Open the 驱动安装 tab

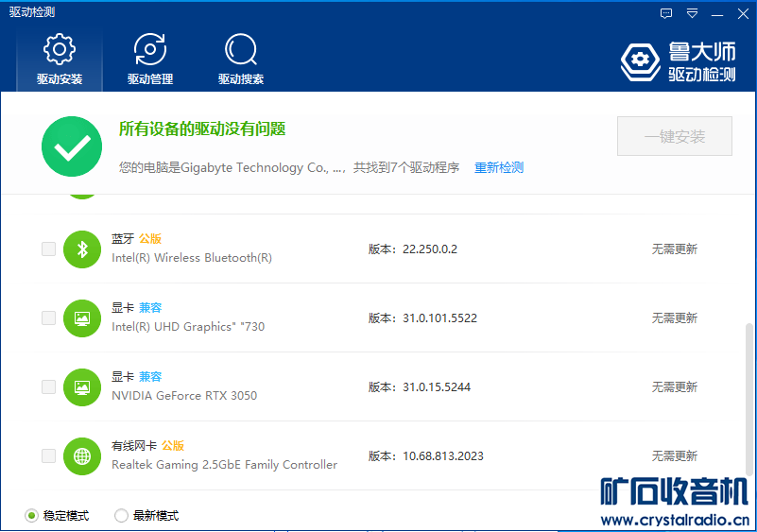[60, 60]
